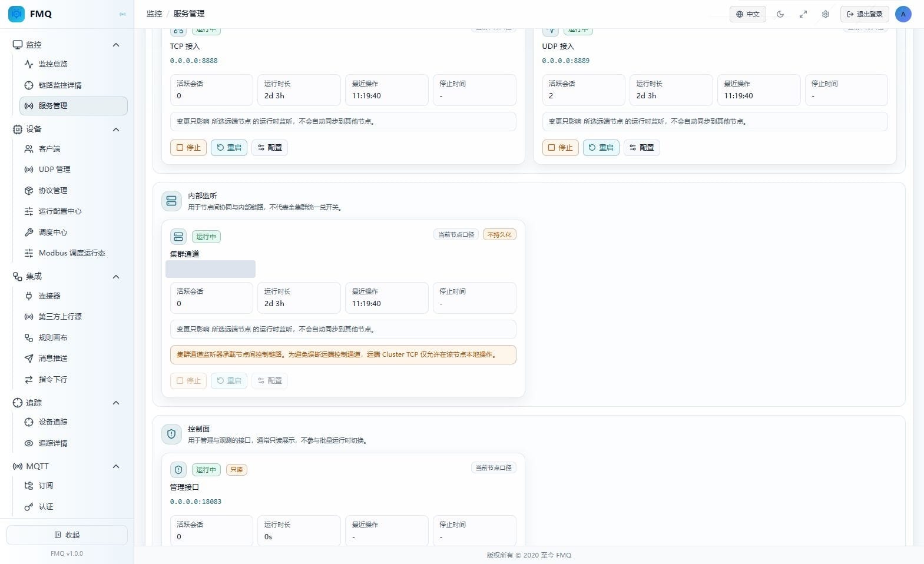Enter fullscreen with the expand icon
Screen dimensions: 924x564
tap(803, 14)
